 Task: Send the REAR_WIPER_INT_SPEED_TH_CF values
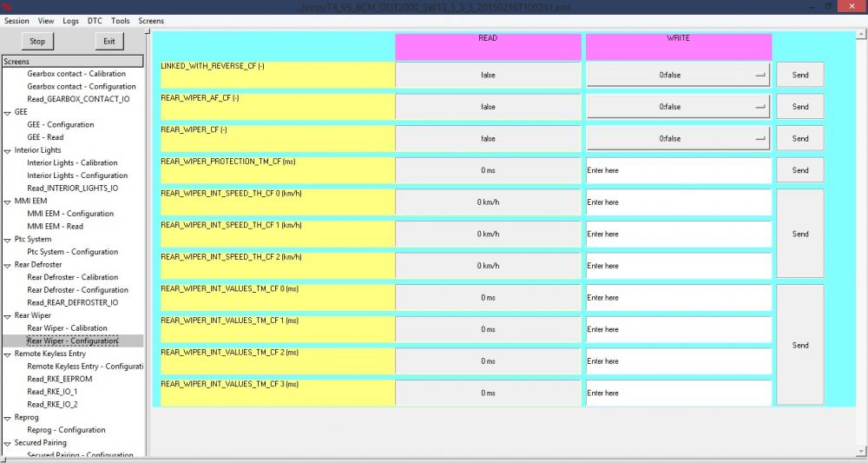point(800,234)
